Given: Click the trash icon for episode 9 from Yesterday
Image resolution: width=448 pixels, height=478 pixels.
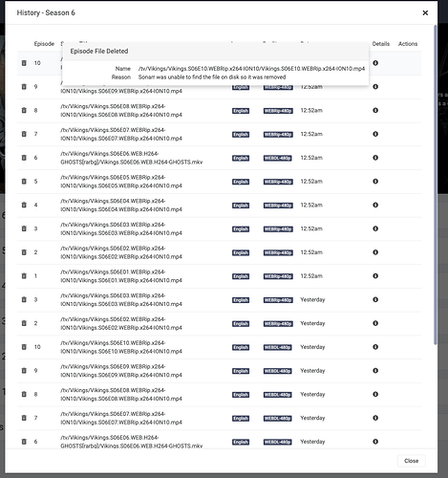Looking at the screenshot, I should pyautogui.click(x=24, y=371).
